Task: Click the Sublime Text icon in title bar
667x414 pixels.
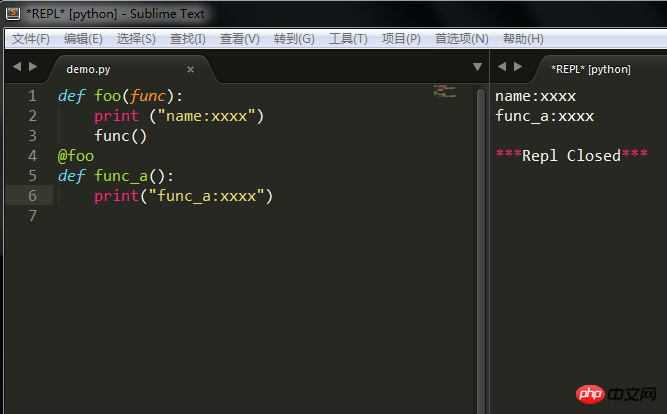Action: [x=13, y=13]
